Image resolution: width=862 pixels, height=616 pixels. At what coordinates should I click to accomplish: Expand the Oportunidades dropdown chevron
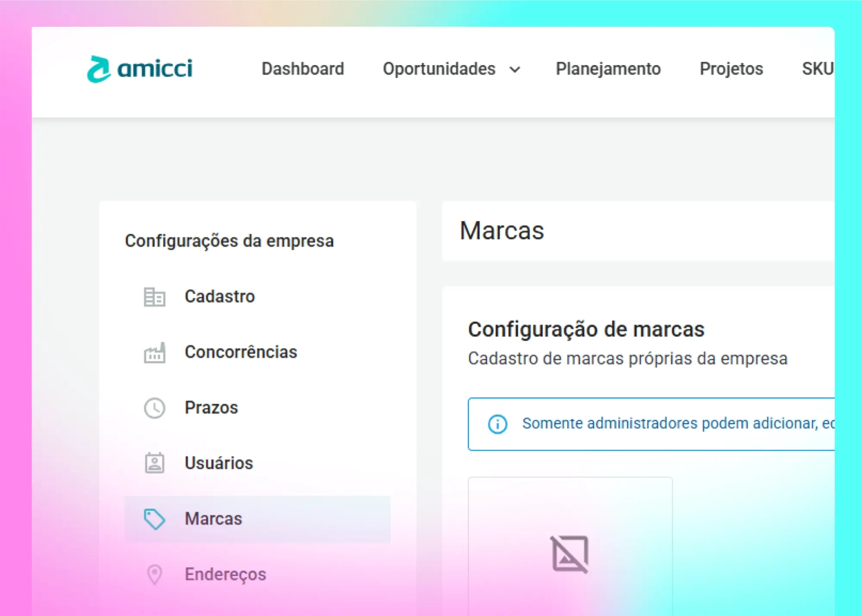[x=515, y=69]
